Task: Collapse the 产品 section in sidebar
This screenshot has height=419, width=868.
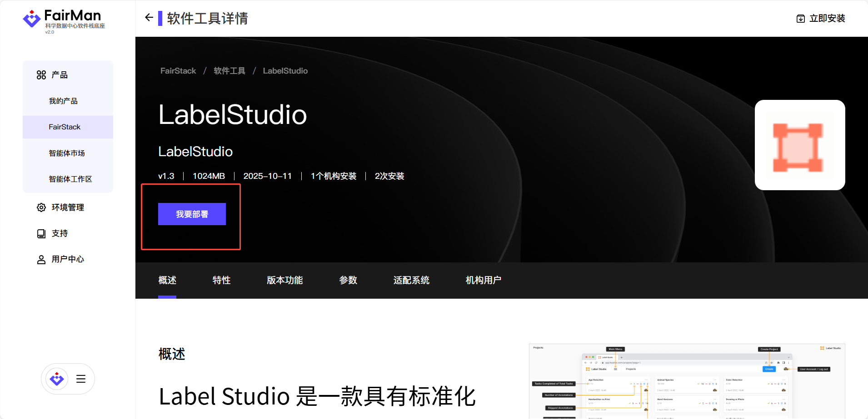Action: [x=59, y=75]
